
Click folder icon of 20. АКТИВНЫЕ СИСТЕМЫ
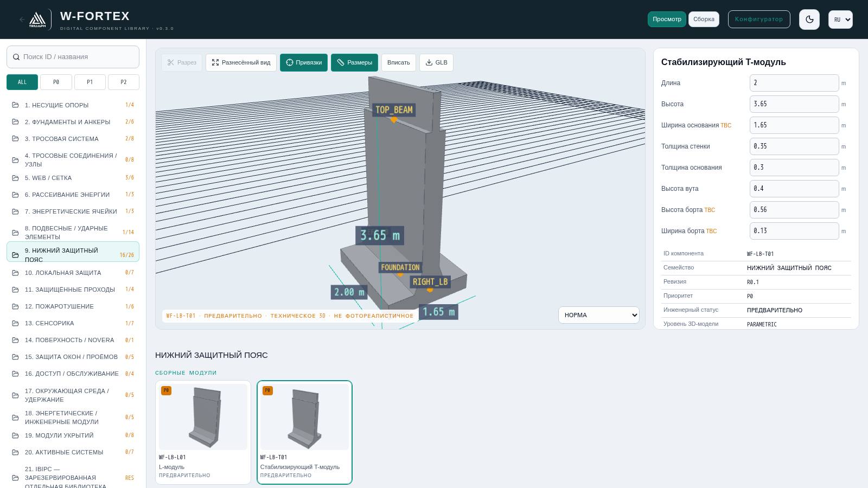(15, 452)
